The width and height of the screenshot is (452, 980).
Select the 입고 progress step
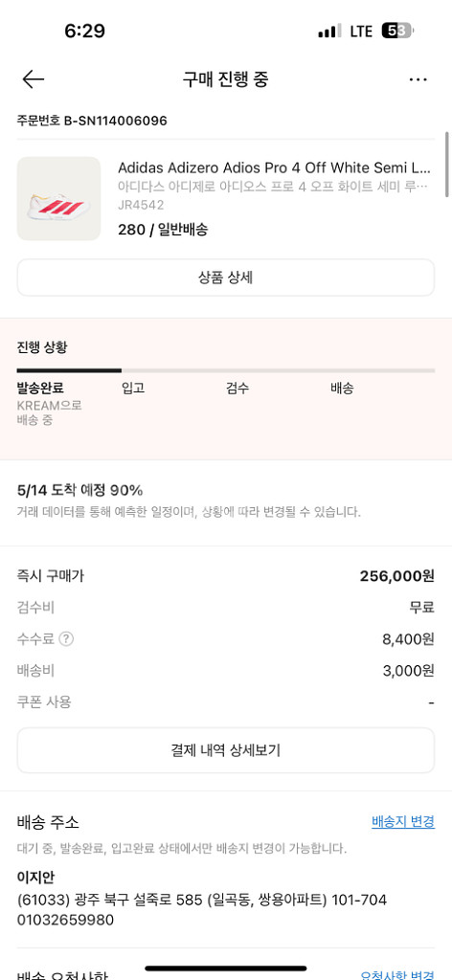click(133, 389)
